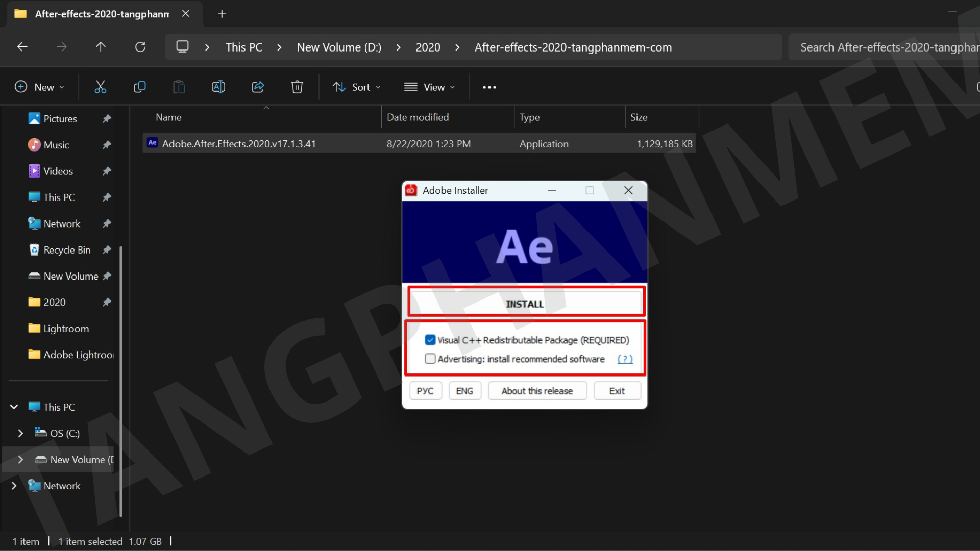Screen dimensions: 980x551
Task: Click the PC monitor icon in address bar
Action: pos(182,47)
